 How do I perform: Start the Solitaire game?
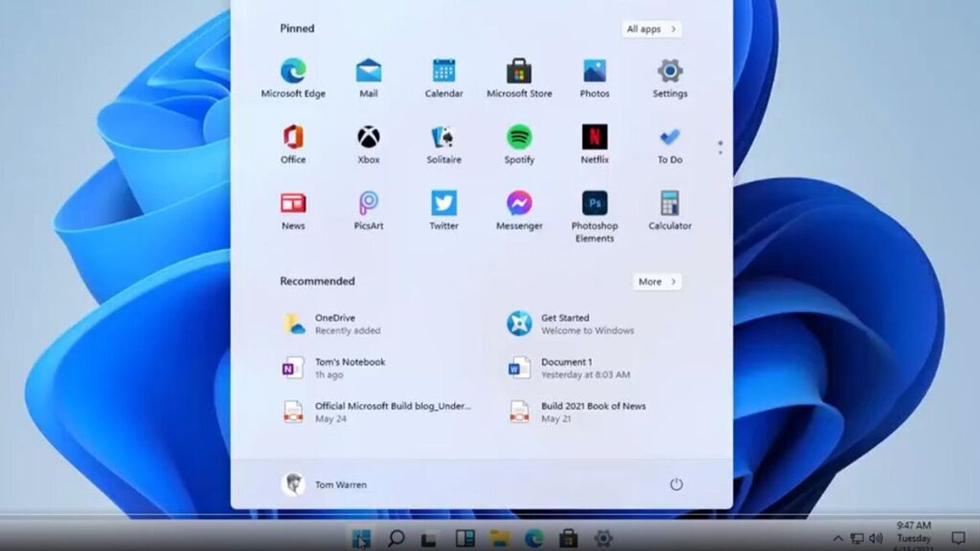[443, 144]
